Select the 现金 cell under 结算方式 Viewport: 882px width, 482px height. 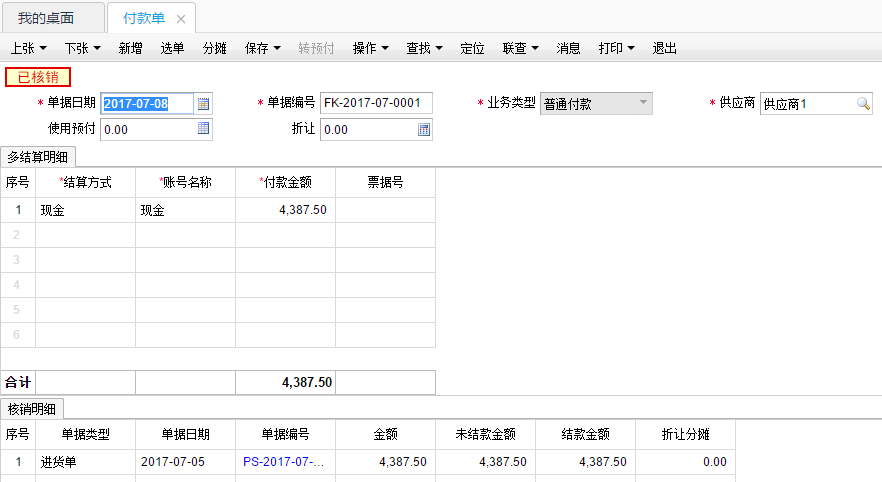click(86, 210)
